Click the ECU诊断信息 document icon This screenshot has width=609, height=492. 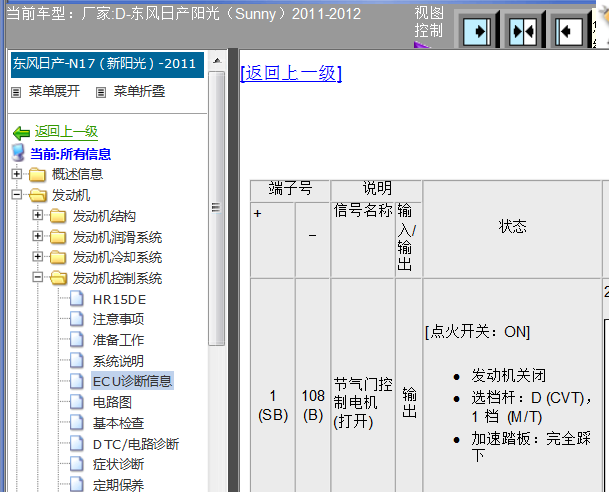pos(77,381)
